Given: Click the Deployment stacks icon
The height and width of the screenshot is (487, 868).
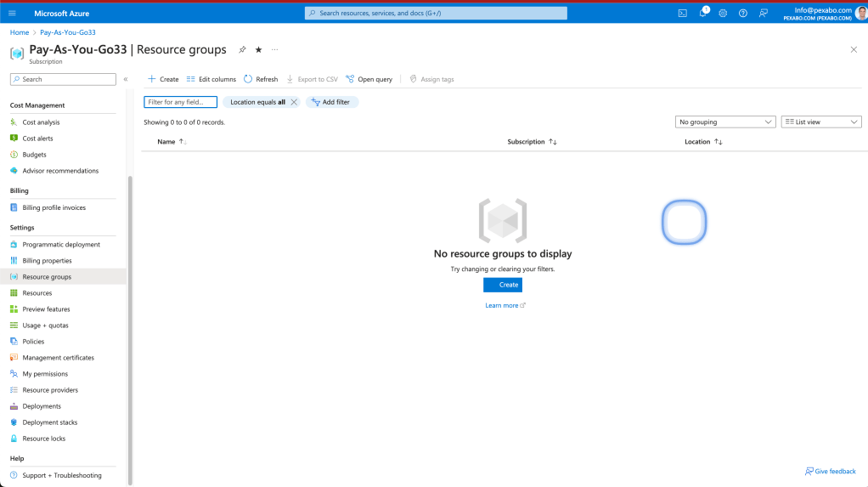Looking at the screenshot, I should pos(14,422).
